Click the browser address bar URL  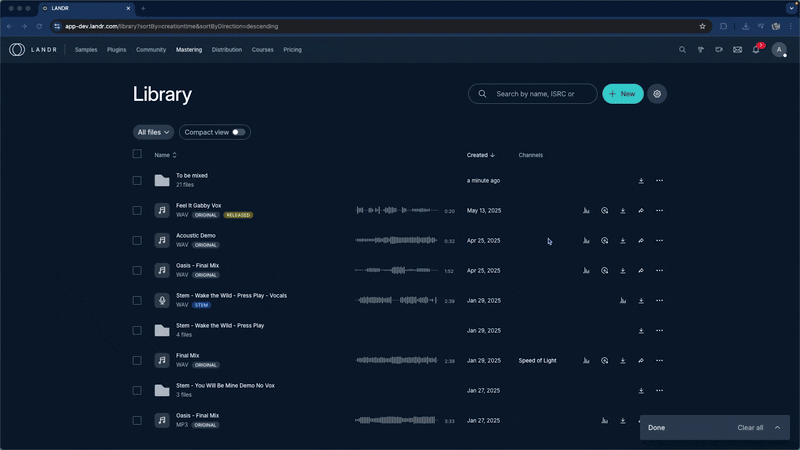click(171, 26)
